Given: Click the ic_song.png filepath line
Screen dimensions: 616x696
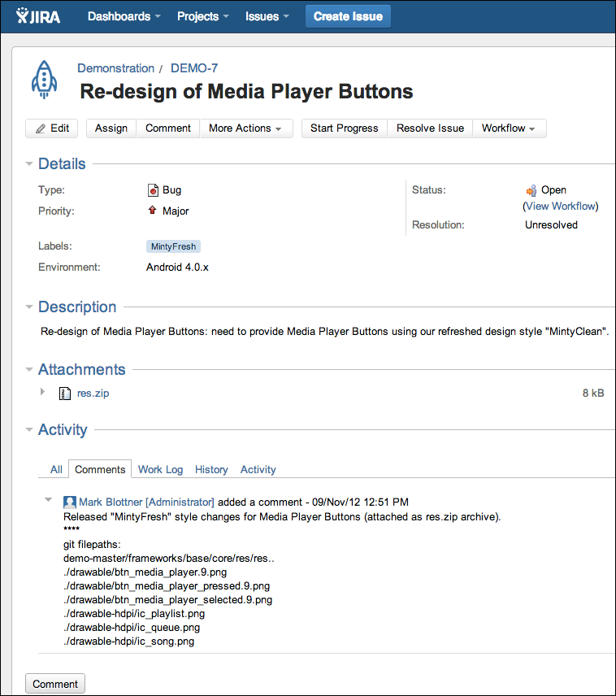Looking at the screenshot, I should point(128,642).
